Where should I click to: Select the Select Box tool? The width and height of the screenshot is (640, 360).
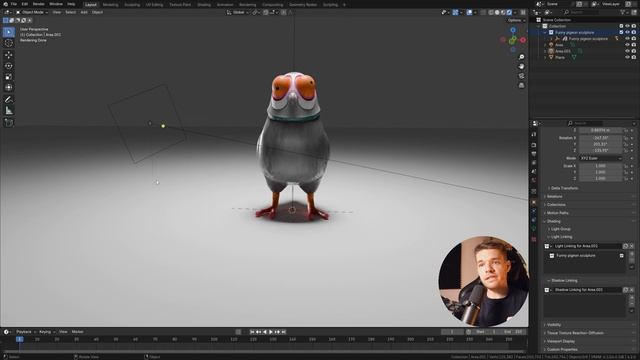(9, 32)
